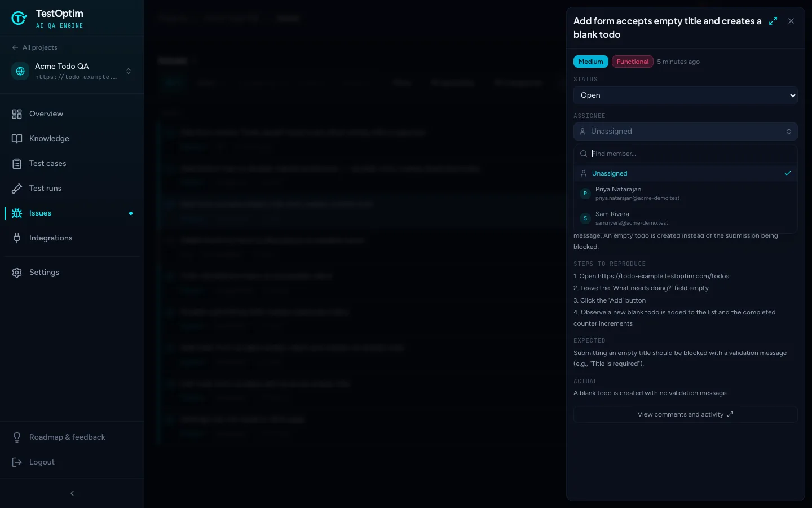Image resolution: width=812 pixels, height=508 pixels.
Task: Open Test runs via its icon
Action: coord(17,189)
